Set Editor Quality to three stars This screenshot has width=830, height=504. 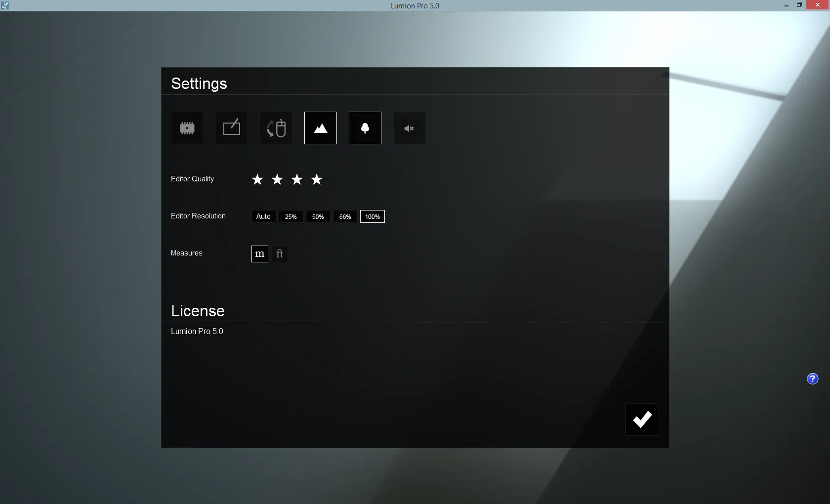[297, 179]
